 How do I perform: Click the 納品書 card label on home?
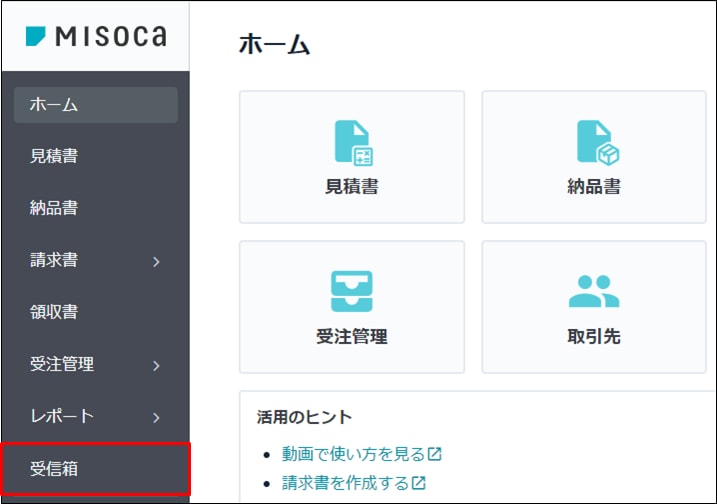(594, 187)
